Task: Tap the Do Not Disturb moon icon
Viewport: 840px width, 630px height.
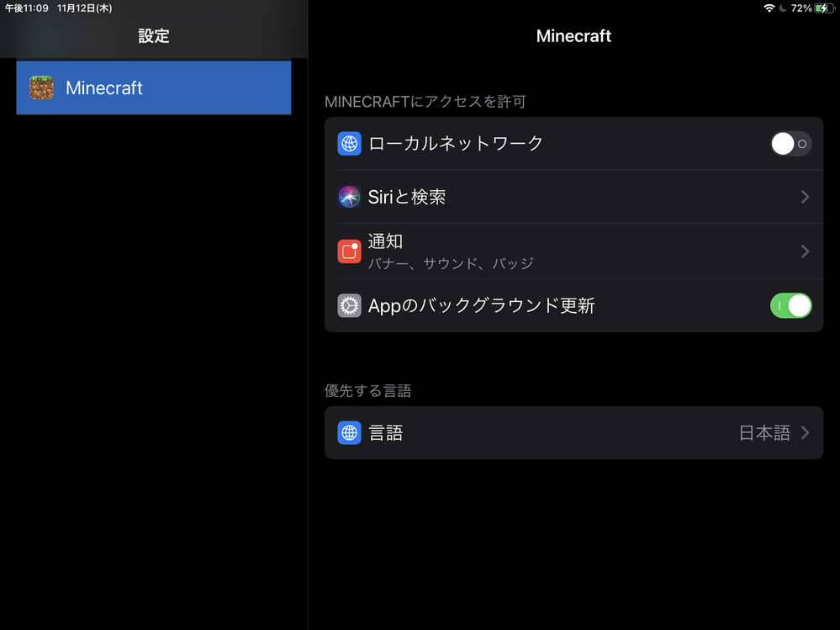Action: pos(783,8)
